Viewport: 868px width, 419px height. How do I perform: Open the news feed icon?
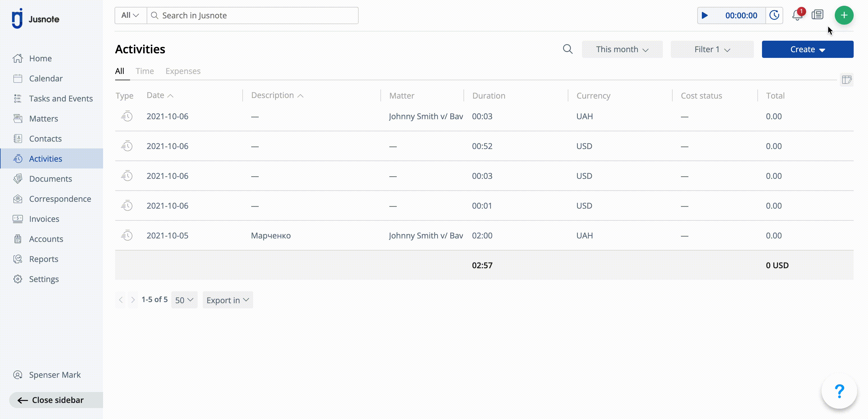pos(818,15)
